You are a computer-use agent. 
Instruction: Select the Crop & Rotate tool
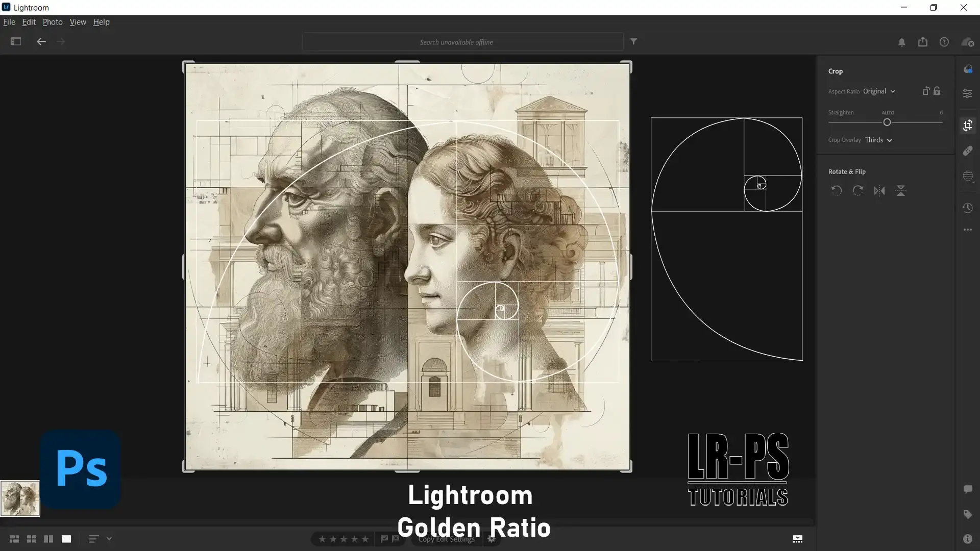968,126
